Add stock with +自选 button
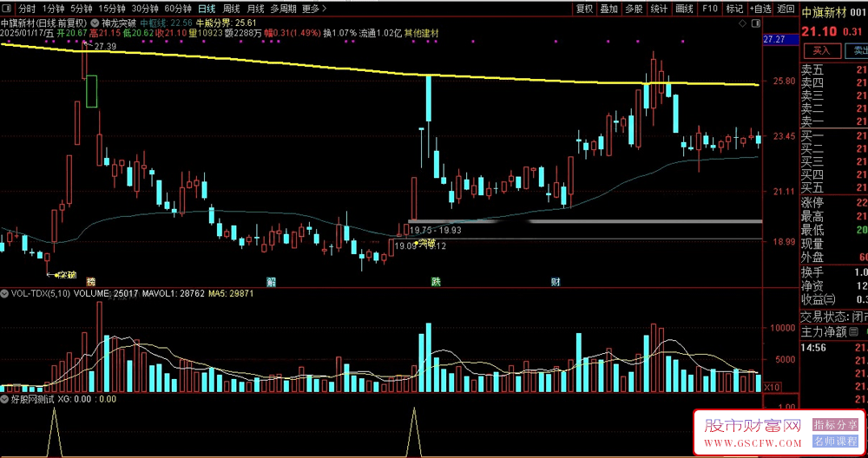 pyautogui.click(x=760, y=9)
